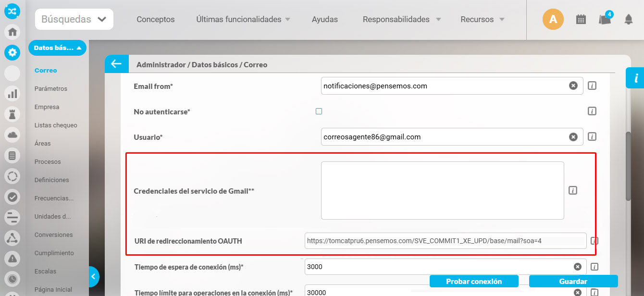Open the Búsquedas dropdown

[x=74, y=19]
